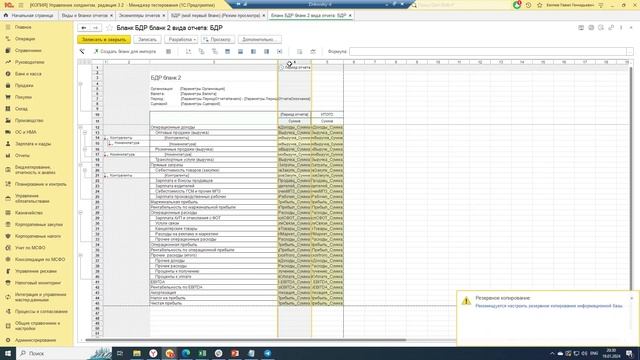Open Корпоративные налоги section
The image size is (640, 360).
point(38,236)
